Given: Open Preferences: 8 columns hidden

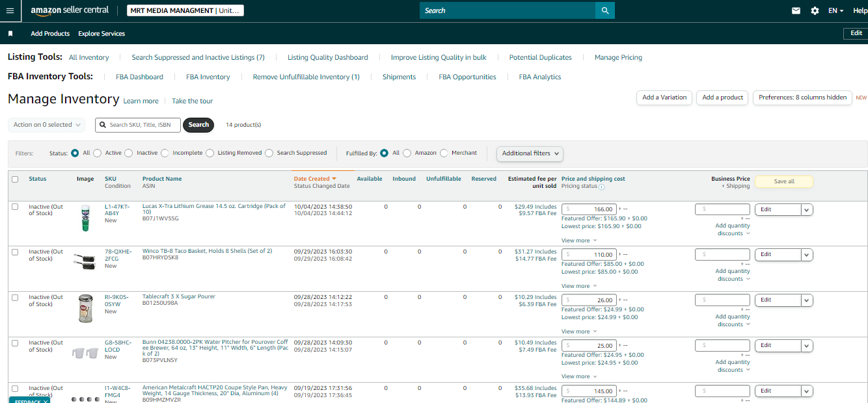Looking at the screenshot, I should pos(802,97).
